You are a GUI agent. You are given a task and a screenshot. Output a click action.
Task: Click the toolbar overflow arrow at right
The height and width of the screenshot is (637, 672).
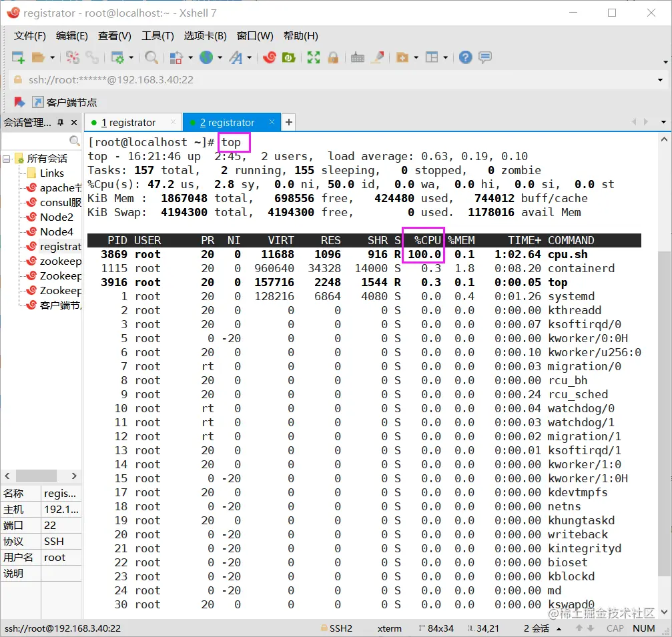tap(665, 63)
